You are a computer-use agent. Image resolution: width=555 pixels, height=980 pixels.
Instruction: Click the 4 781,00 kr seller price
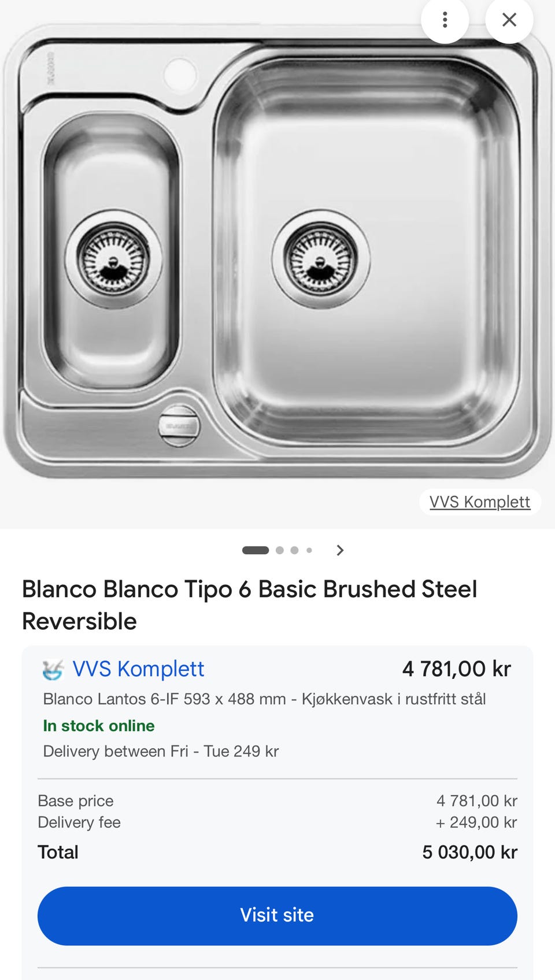tap(456, 669)
